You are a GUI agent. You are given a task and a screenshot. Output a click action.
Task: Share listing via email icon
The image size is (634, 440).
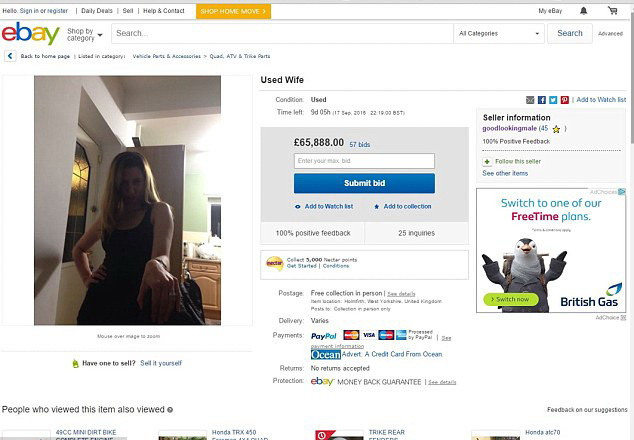point(530,100)
